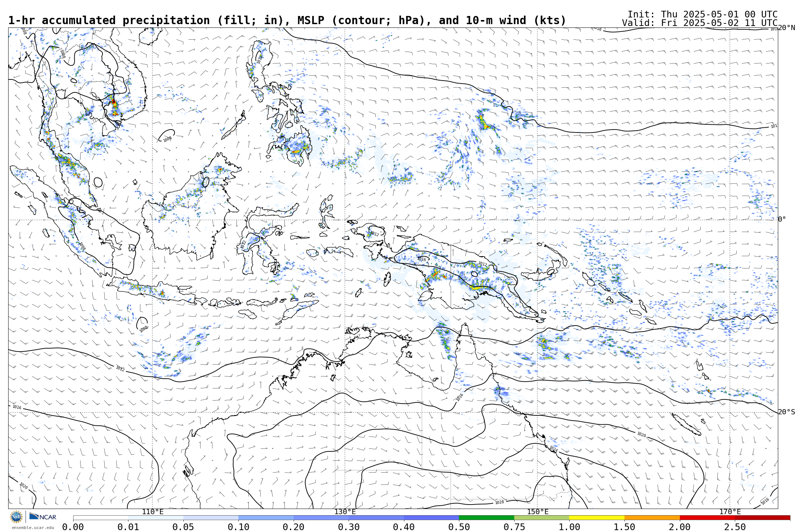Pick the 0.40–0.50 deep blue colorbar segment
The image size is (802, 532).
(x=431, y=518)
